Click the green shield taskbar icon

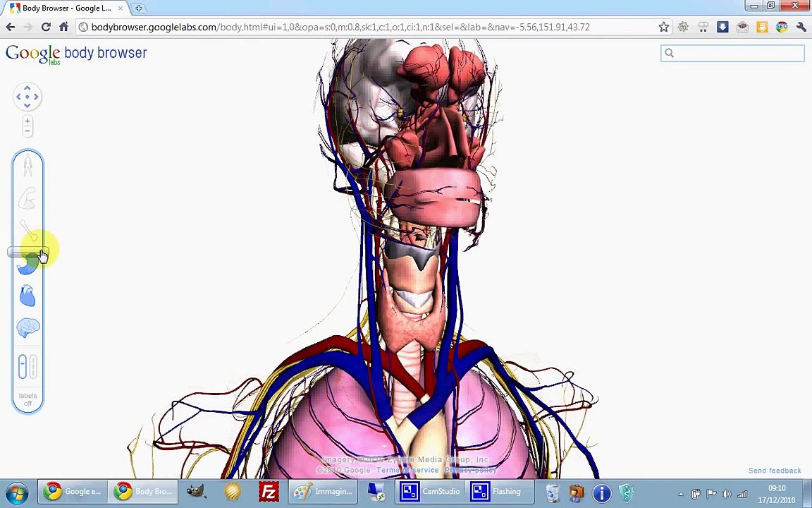[626, 492]
